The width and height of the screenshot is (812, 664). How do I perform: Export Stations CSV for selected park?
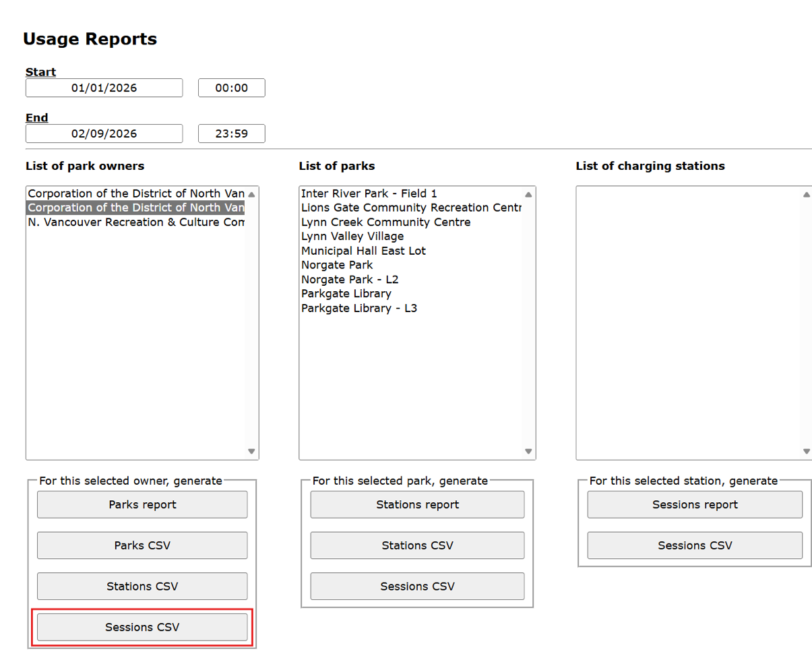pyautogui.click(x=417, y=545)
